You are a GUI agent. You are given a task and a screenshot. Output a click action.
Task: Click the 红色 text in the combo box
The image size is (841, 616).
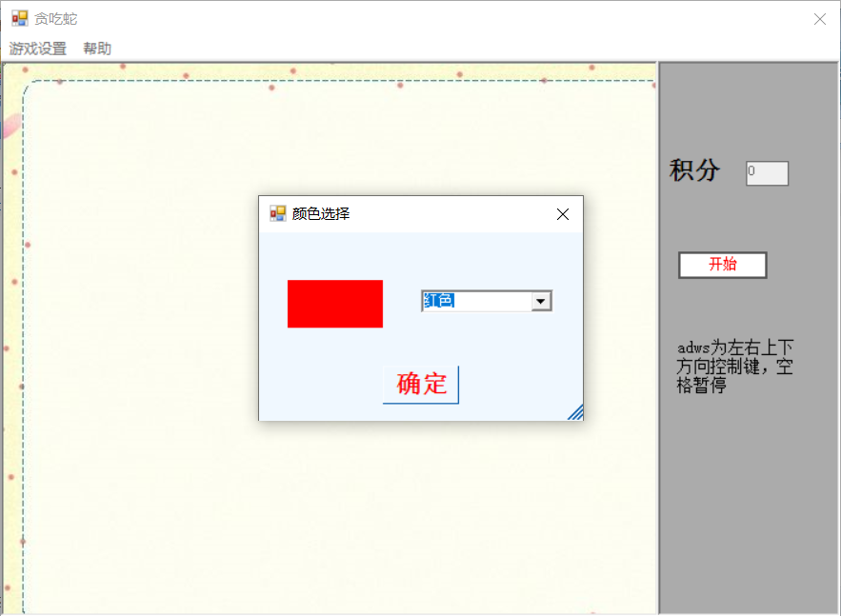point(439,300)
